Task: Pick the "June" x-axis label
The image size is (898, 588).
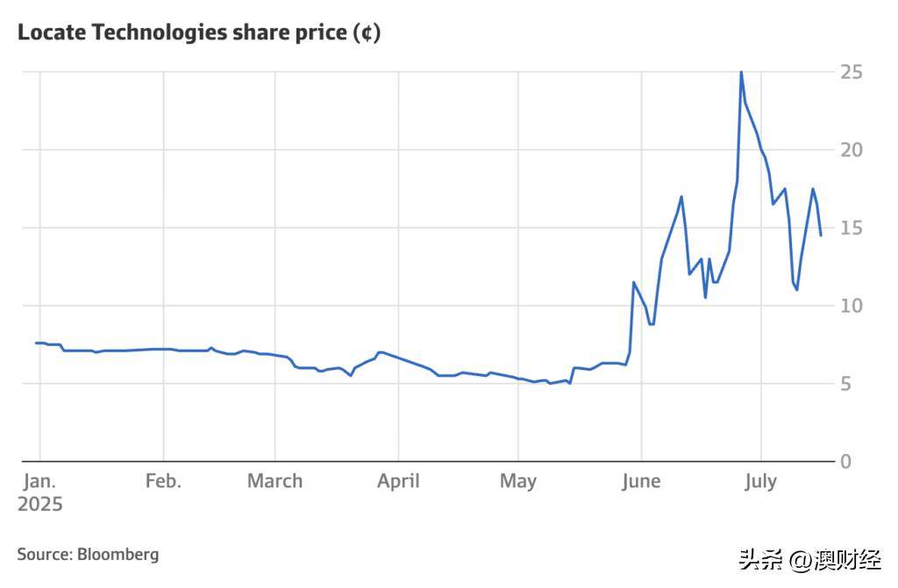Action: [x=641, y=481]
